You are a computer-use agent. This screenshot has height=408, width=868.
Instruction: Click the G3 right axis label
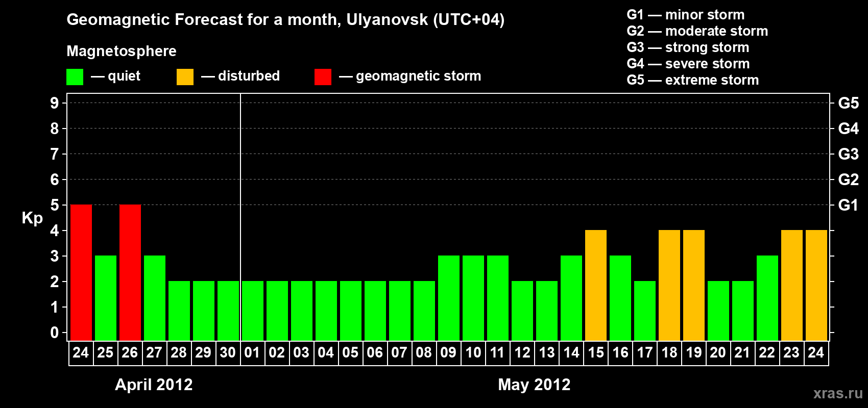pyautogui.click(x=849, y=154)
